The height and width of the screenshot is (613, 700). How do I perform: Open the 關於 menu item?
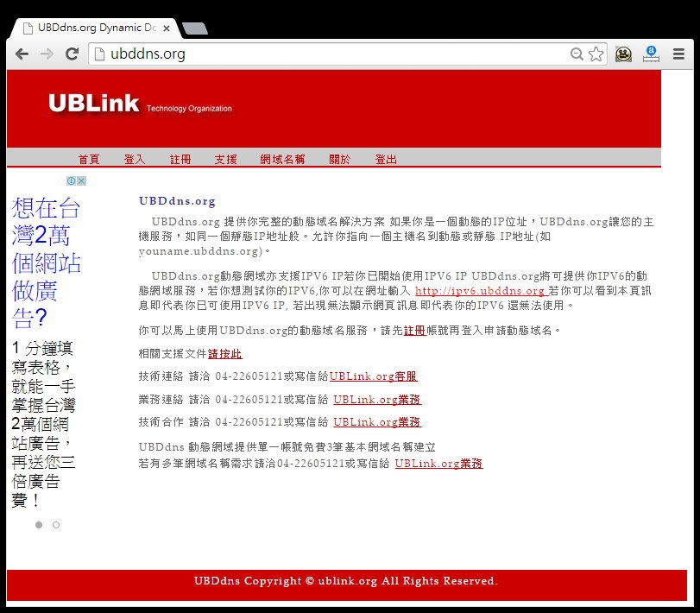pos(340,159)
